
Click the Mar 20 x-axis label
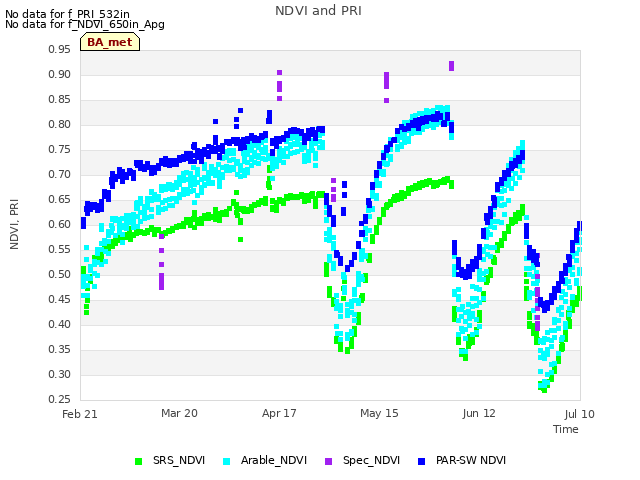coord(179,413)
